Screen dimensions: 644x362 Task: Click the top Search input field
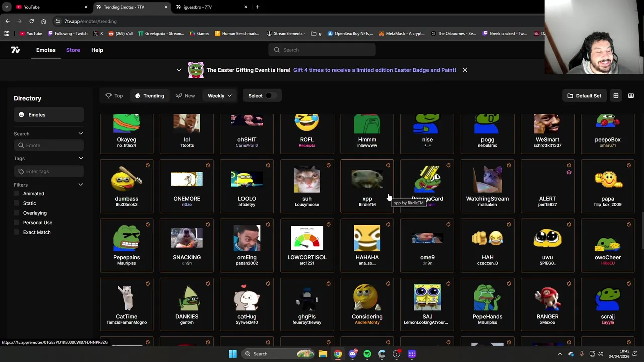coord(322,50)
